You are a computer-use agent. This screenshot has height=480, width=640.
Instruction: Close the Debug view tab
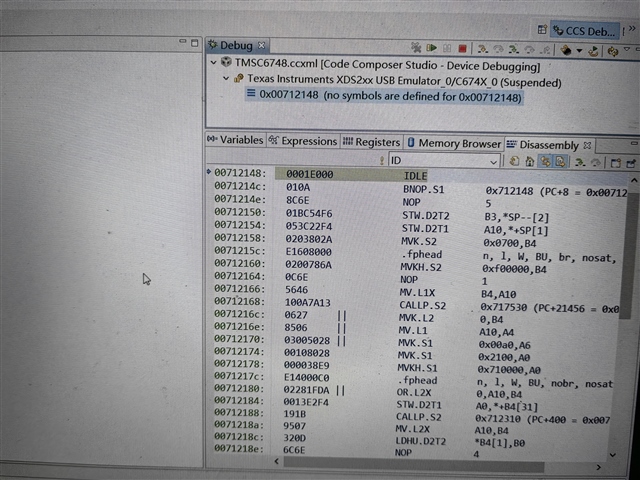(261, 45)
